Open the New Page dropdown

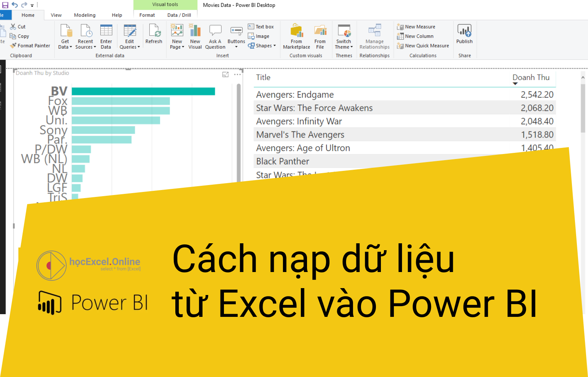[177, 37]
